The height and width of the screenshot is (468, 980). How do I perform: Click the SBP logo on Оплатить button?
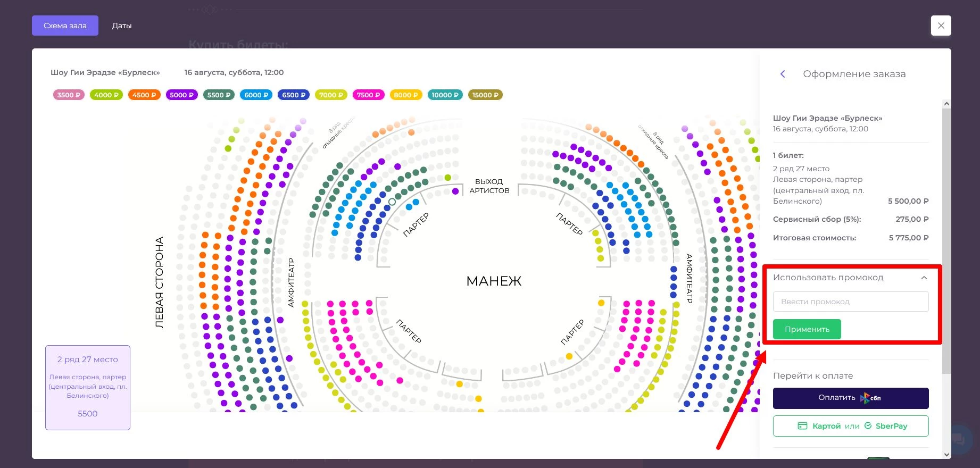point(870,398)
